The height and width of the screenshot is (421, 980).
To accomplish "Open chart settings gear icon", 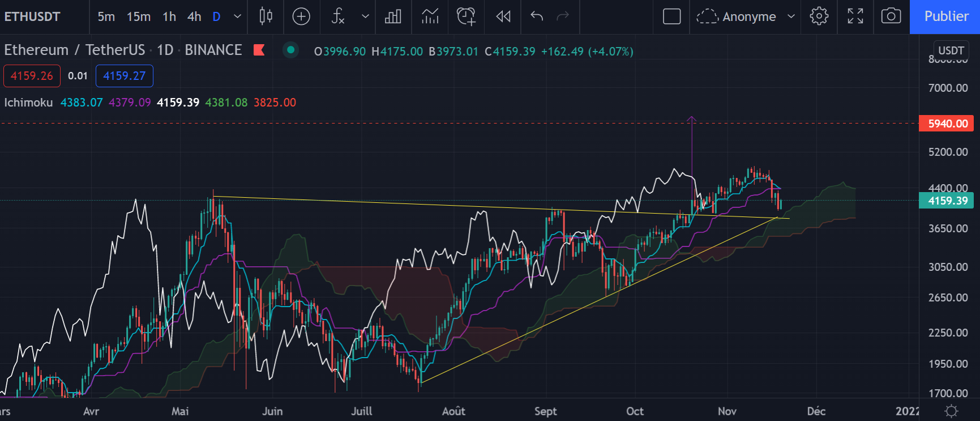I will [819, 16].
